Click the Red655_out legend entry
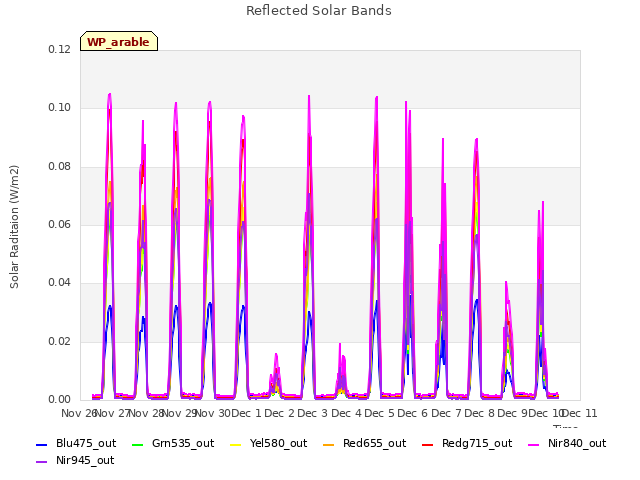This screenshot has height=480, width=640. point(365,443)
